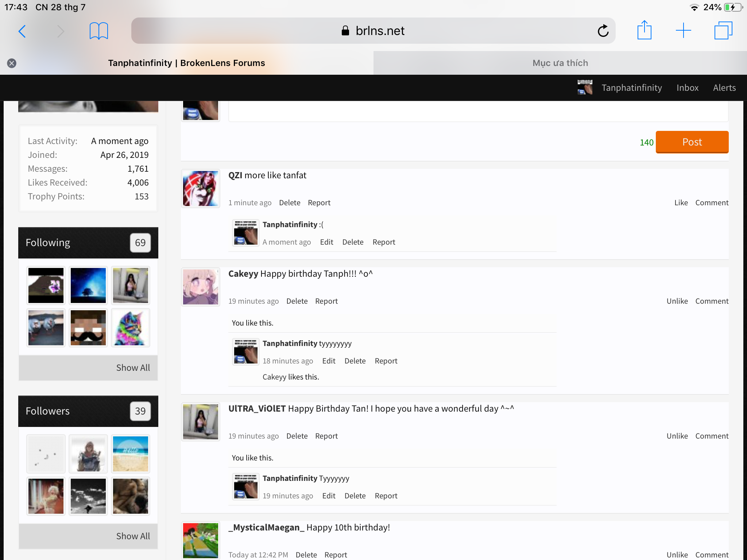The width and height of the screenshot is (747, 560).
Task: Open mustache Minecraft face following avatar
Action: click(88, 328)
